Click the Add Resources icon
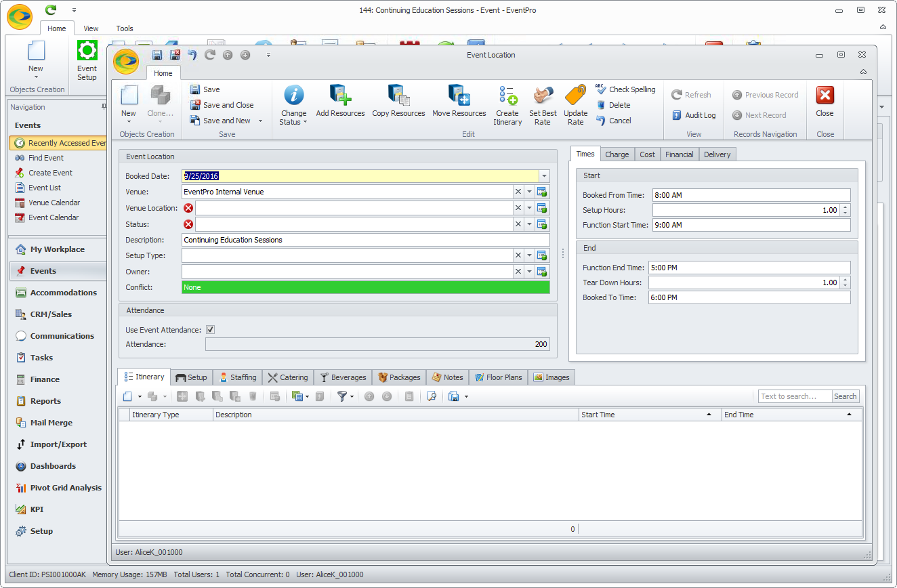 (340, 95)
